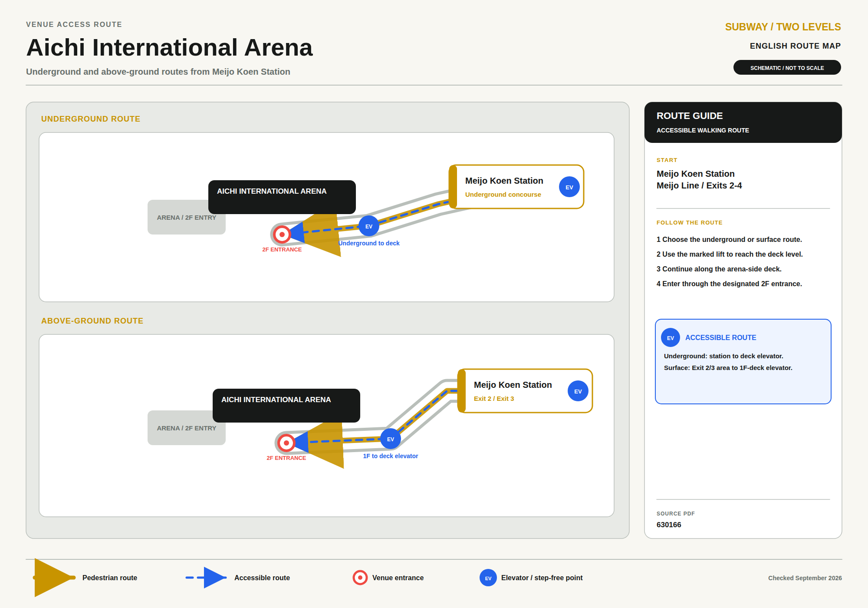Click the 2F ENTRANCE label in the underground map
Viewport: 868px width, 608px height.
pos(282,249)
